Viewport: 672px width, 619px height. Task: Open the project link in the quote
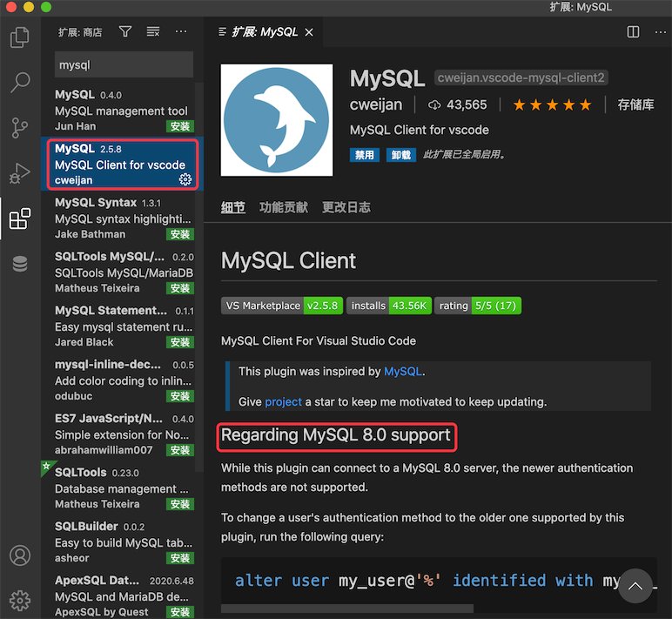pyautogui.click(x=283, y=401)
